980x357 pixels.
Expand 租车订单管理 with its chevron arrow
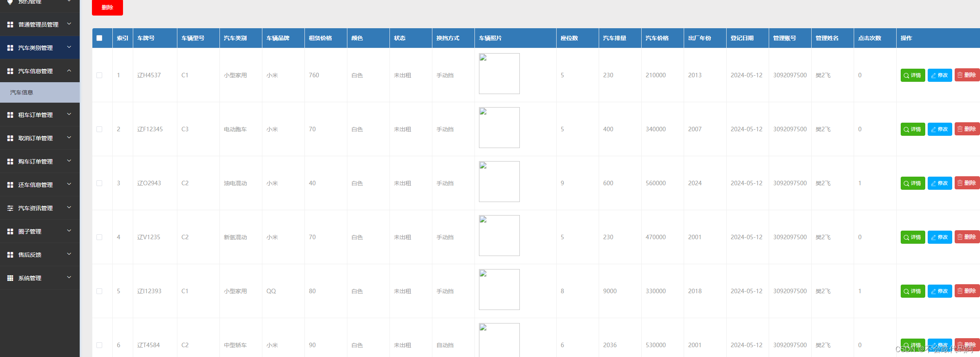pyautogui.click(x=69, y=114)
